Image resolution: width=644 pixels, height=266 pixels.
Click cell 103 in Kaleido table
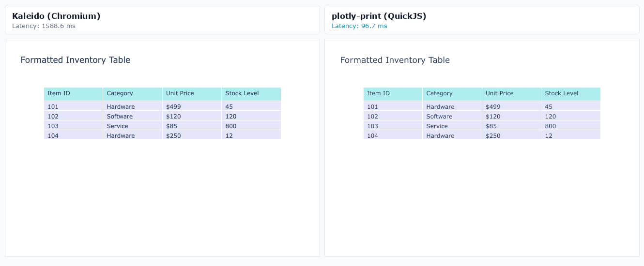pyautogui.click(x=73, y=125)
